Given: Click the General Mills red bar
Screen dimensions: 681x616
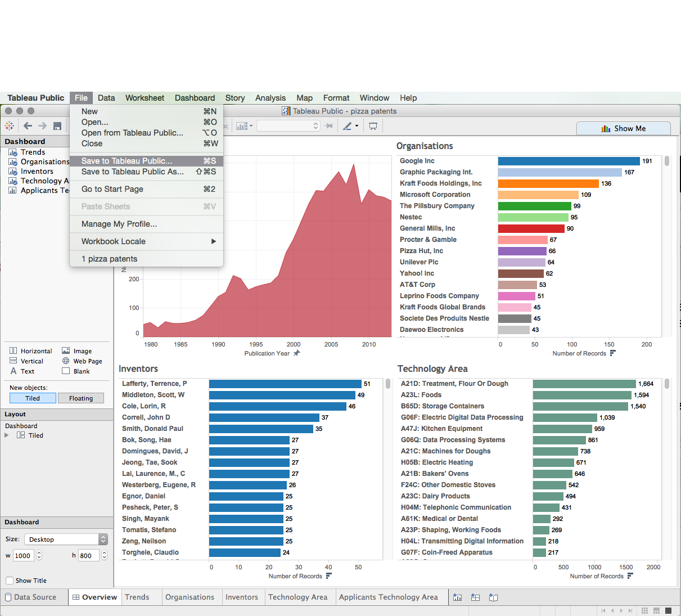Looking at the screenshot, I should point(531,228).
